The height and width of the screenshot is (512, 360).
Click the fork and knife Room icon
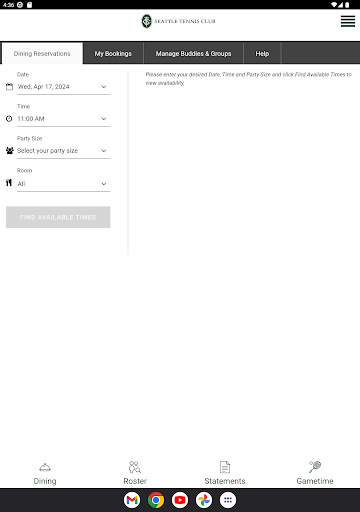click(x=9, y=183)
